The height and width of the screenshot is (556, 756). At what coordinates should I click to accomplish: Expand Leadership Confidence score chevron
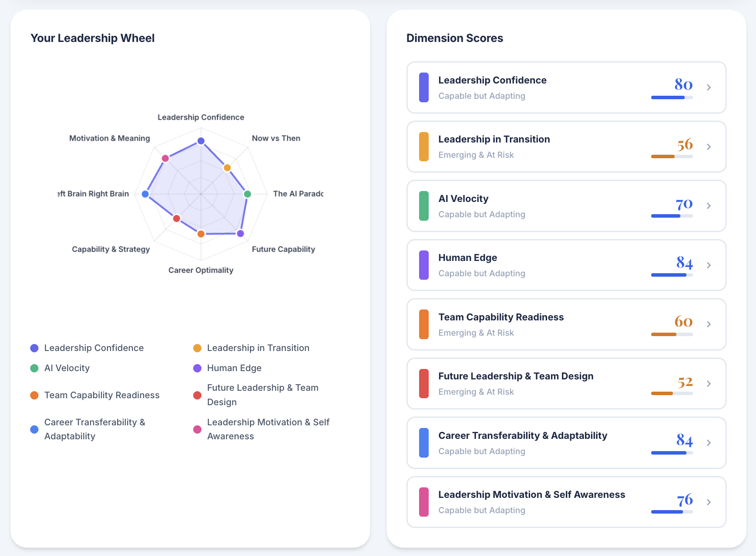708,87
